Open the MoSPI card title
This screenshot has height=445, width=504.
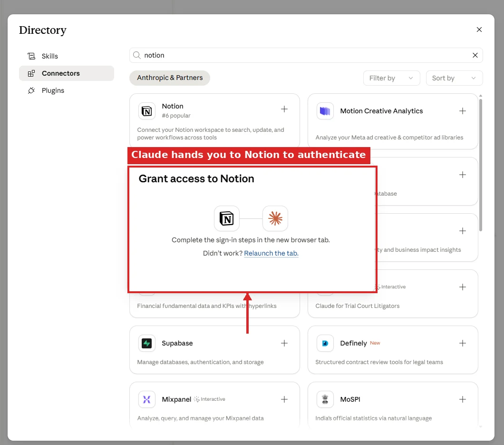tap(350, 399)
